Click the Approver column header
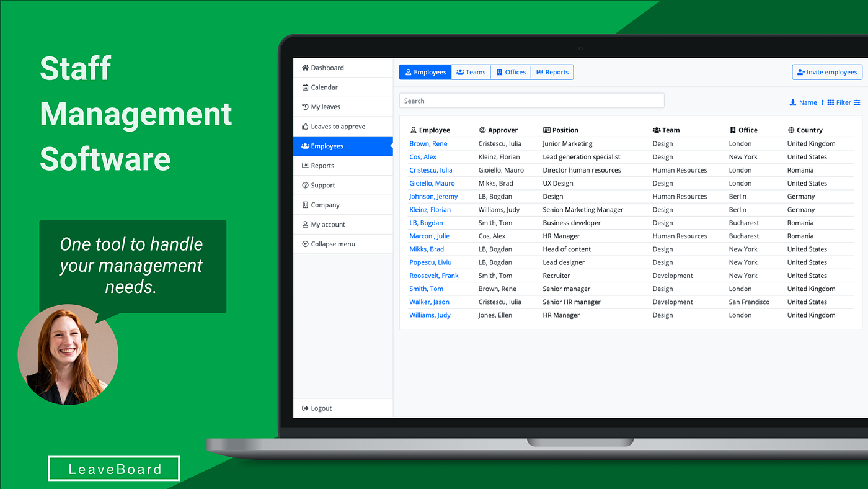The image size is (868, 489). click(x=498, y=130)
